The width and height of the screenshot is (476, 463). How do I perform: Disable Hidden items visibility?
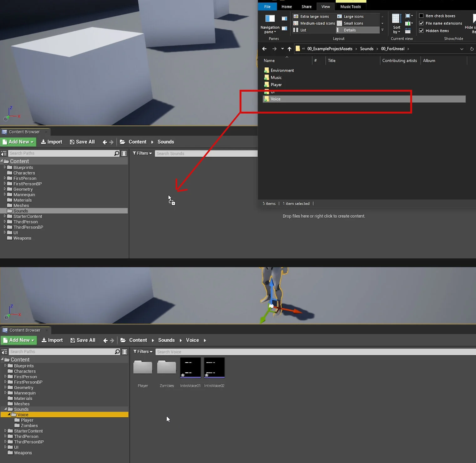click(x=421, y=30)
